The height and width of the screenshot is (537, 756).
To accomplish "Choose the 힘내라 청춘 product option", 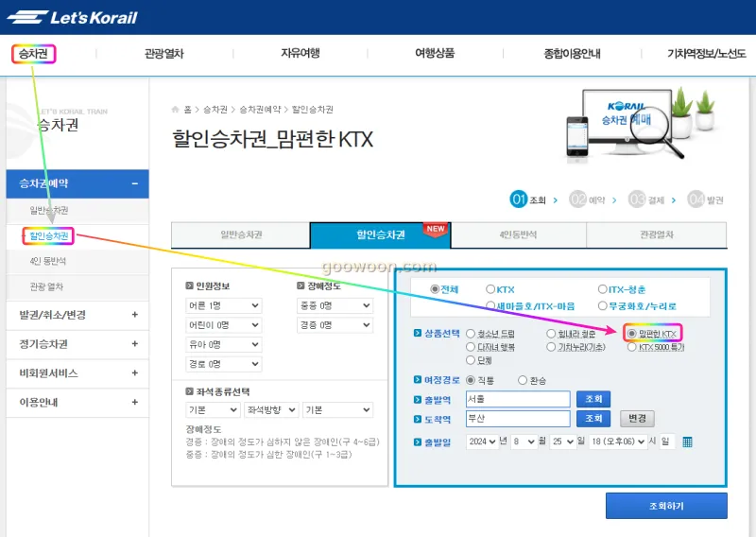I will click(551, 334).
